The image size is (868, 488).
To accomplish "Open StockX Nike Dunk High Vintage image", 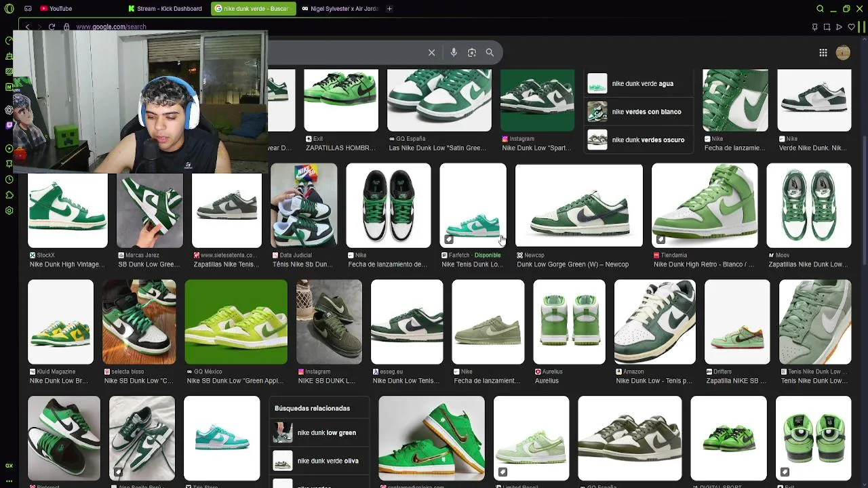I will click(x=67, y=210).
